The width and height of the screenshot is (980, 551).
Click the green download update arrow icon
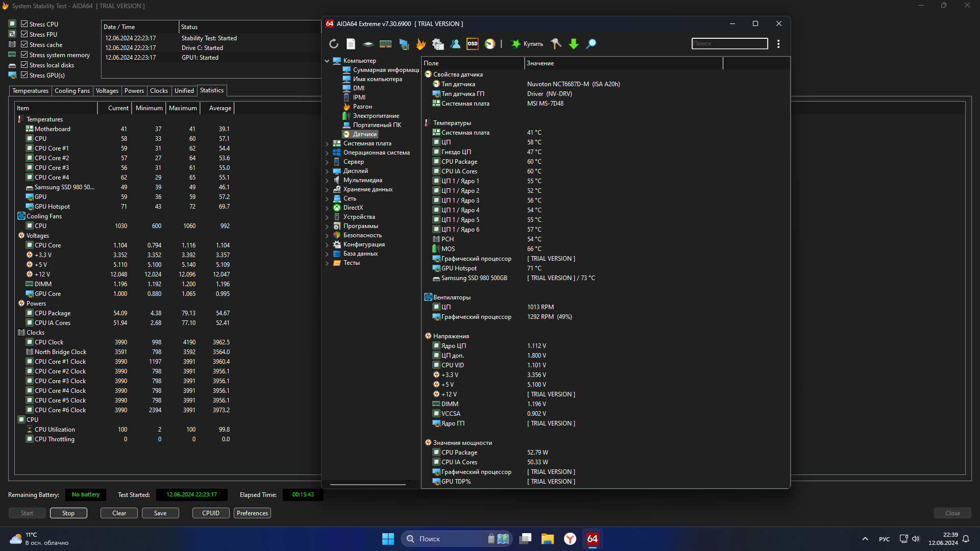[x=574, y=44]
